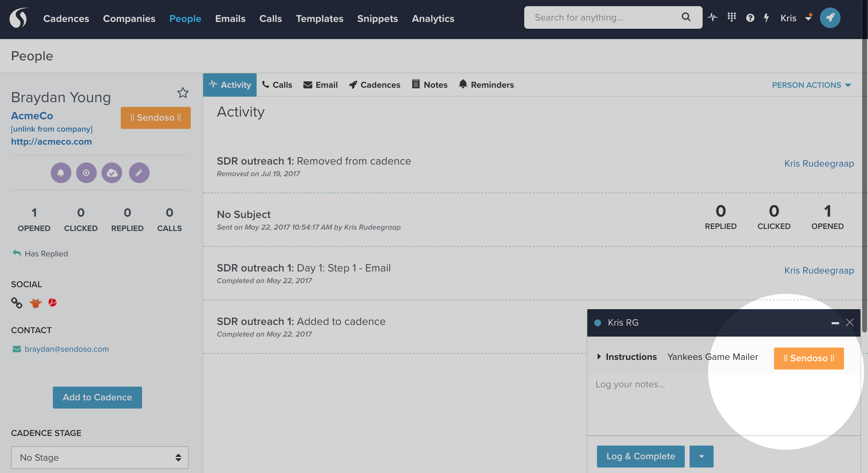Open the Person Actions dropdown

(811, 85)
